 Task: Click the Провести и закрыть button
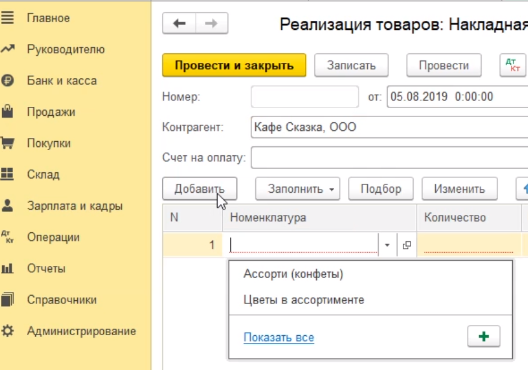pos(234,65)
